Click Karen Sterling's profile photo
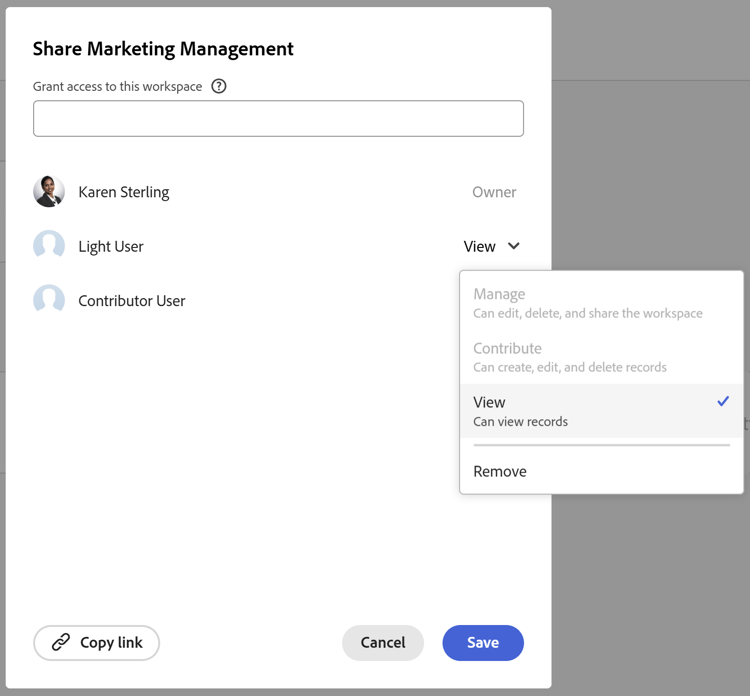The width and height of the screenshot is (750, 696). [49, 192]
